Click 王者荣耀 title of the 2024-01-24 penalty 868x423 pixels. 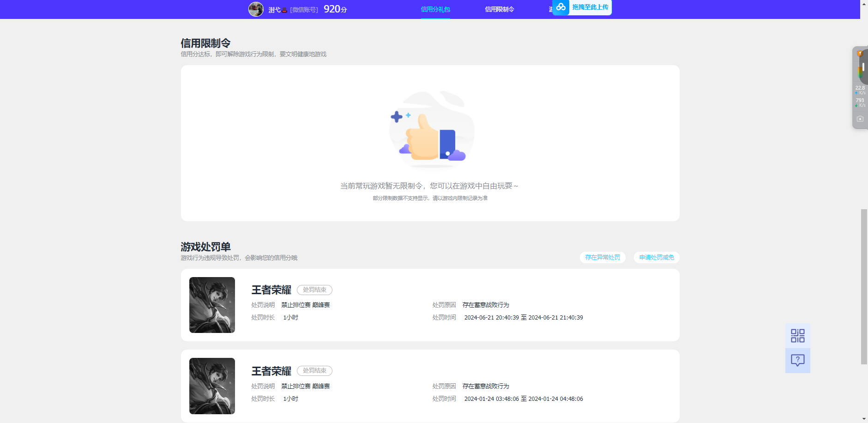[x=271, y=371]
